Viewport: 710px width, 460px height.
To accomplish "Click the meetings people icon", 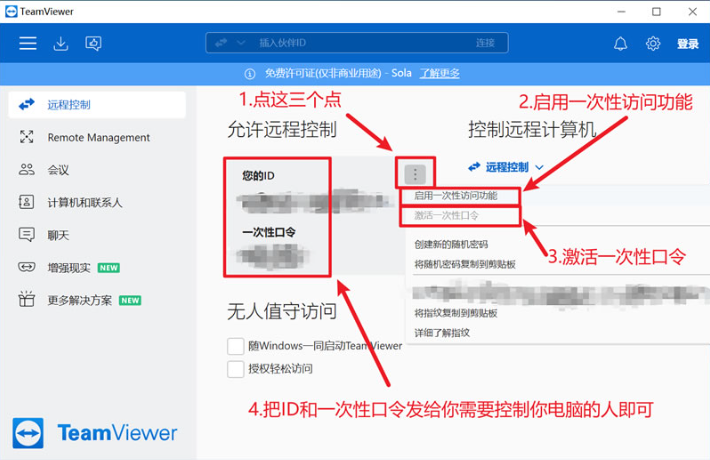I will click(x=26, y=169).
